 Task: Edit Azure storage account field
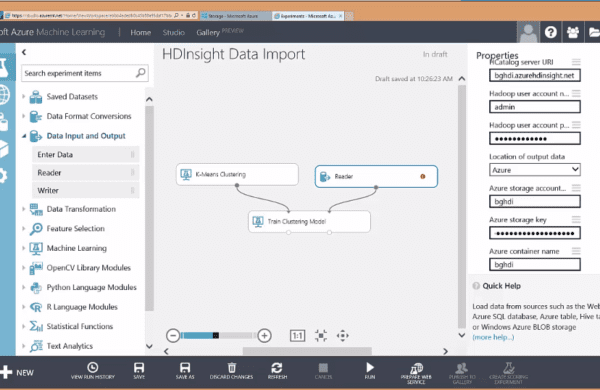click(x=535, y=201)
